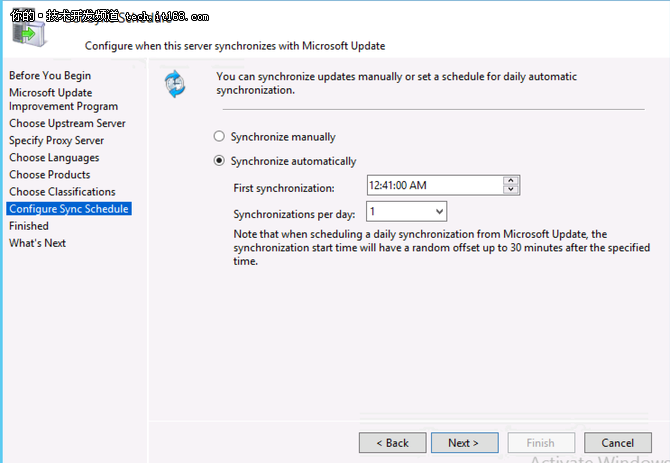This screenshot has height=463, width=670.
Task: Open Microsoft Update Improvement Program step
Action: coord(63,100)
